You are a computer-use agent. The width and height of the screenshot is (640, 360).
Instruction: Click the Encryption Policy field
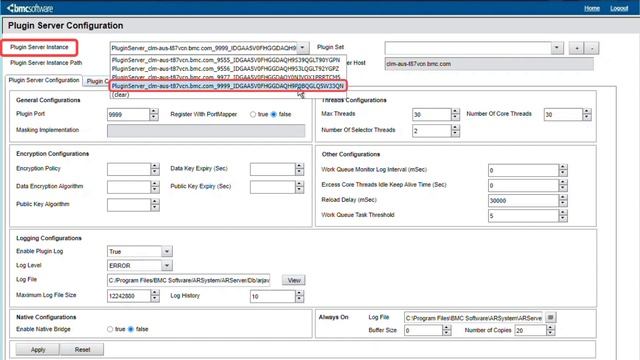click(129, 169)
